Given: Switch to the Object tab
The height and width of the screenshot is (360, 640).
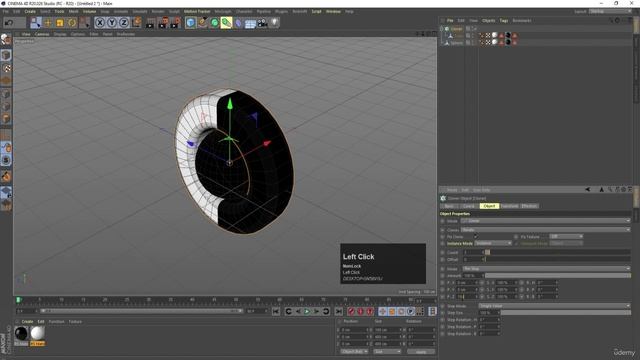Looking at the screenshot, I should tap(489, 206).
